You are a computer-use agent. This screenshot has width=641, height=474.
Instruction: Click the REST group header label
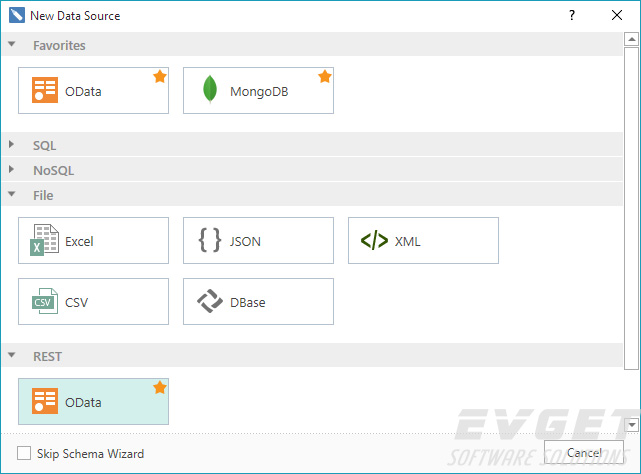click(x=47, y=357)
